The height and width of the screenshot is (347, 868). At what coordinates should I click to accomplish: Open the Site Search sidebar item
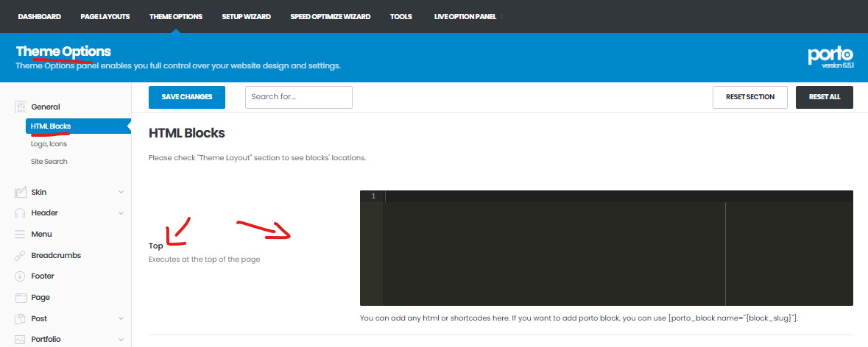49,162
